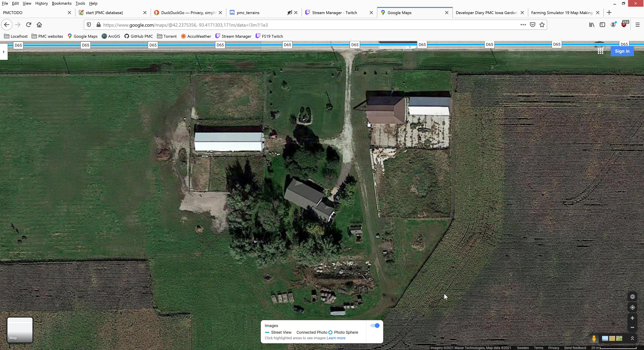Open the Firefox account icon
The image size is (644, 350).
pyautogui.click(x=613, y=25)
